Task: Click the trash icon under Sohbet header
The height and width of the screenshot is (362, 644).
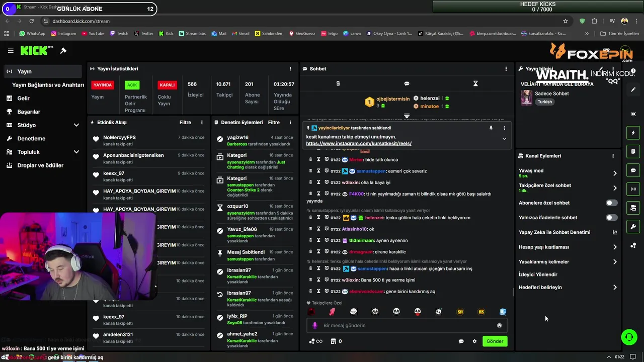Action: 338,83
